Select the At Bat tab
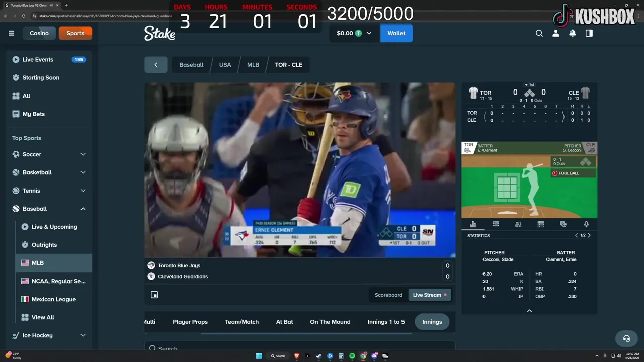The image size is (644, 362). tap(284, 322)
